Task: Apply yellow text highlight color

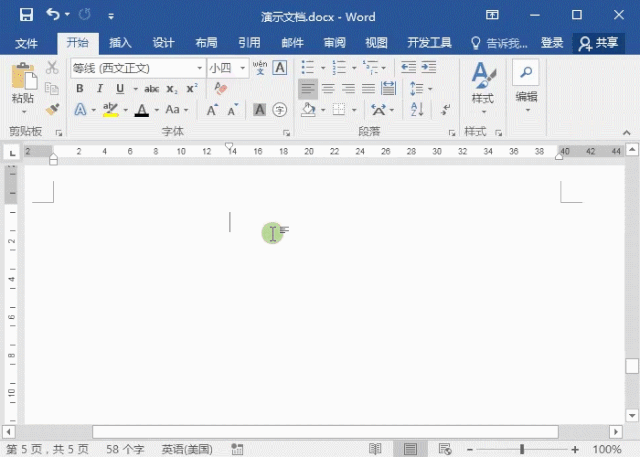Action: tap(110, 110)
